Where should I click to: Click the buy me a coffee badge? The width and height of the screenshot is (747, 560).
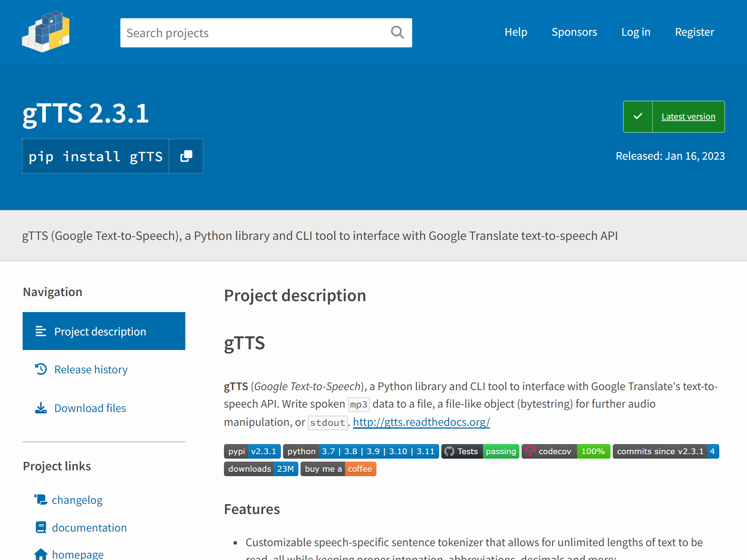(338, 469)
